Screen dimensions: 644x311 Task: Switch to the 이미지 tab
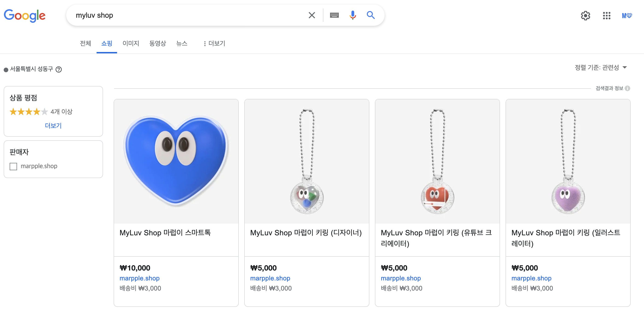131,43
